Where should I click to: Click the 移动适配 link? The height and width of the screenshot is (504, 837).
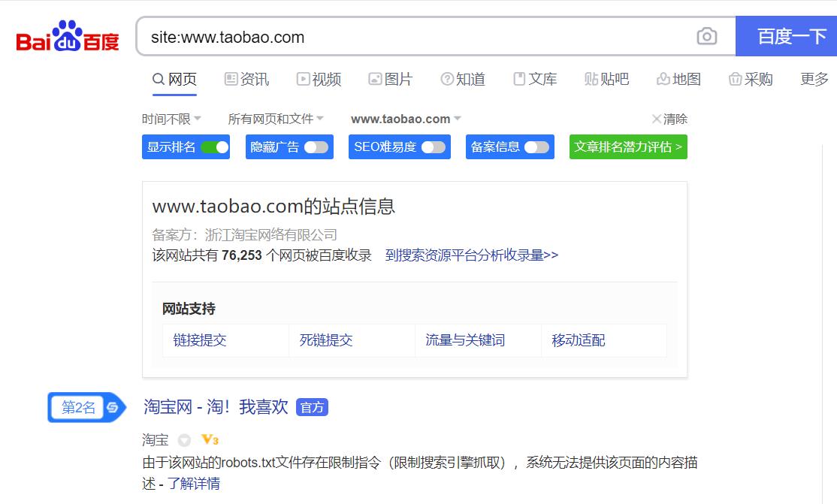tap(579, 340)
